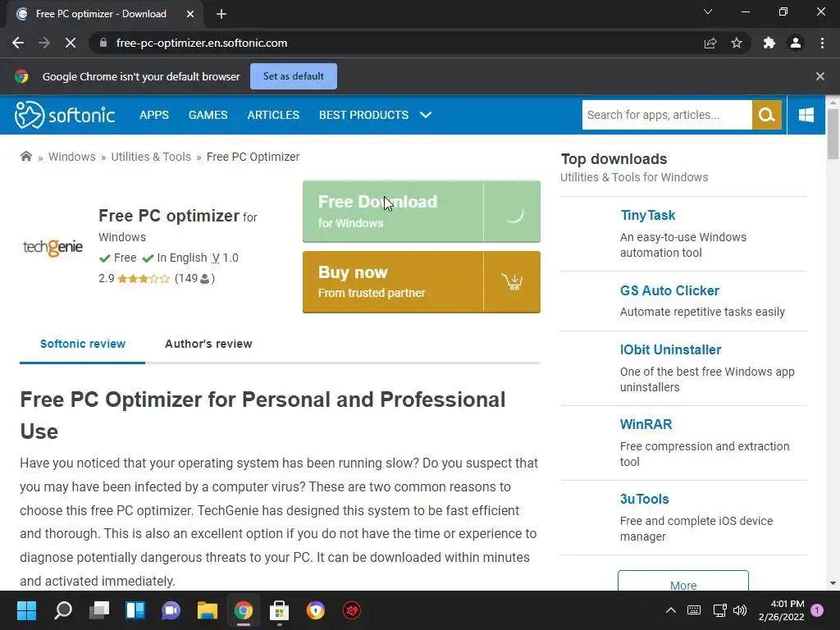The height and width of the screenshot is (630, 840).
Task: Click the Softonic logo
Action: [x=64, y=115]
